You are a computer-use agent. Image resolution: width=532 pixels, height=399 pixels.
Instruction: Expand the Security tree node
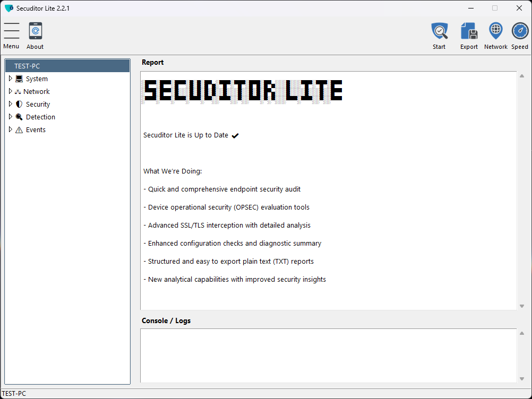point(10,104)
